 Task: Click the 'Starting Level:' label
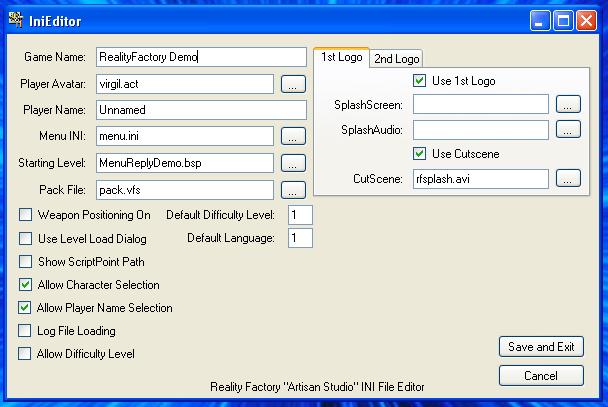[x=52, y=163]
